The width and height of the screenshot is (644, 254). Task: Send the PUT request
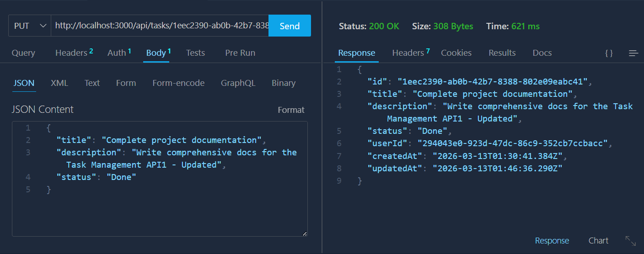pyautogui.click(x=290, y=26)
